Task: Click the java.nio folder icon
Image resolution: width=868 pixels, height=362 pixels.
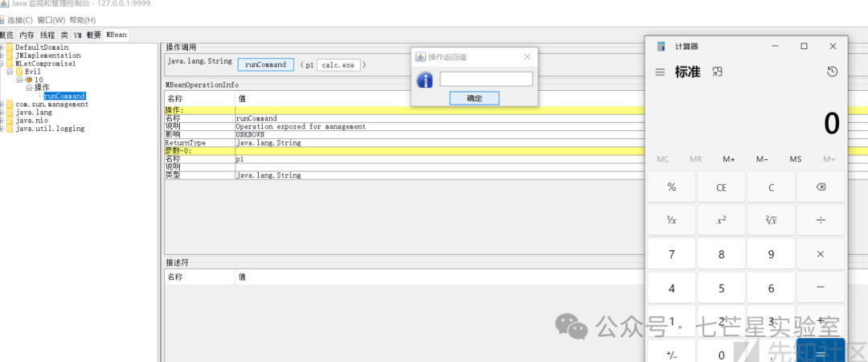Action: click(x=10, y=121)
